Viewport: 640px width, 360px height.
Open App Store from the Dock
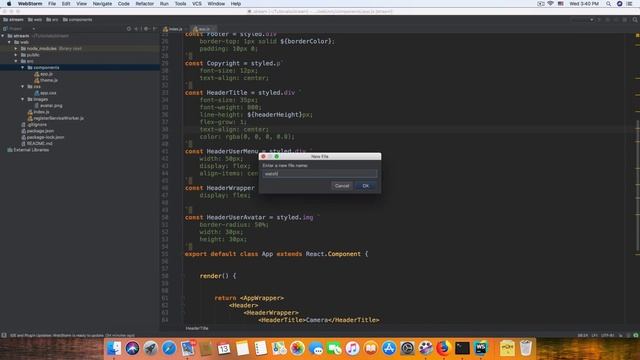pyautogui.click(x=389, y=348)
